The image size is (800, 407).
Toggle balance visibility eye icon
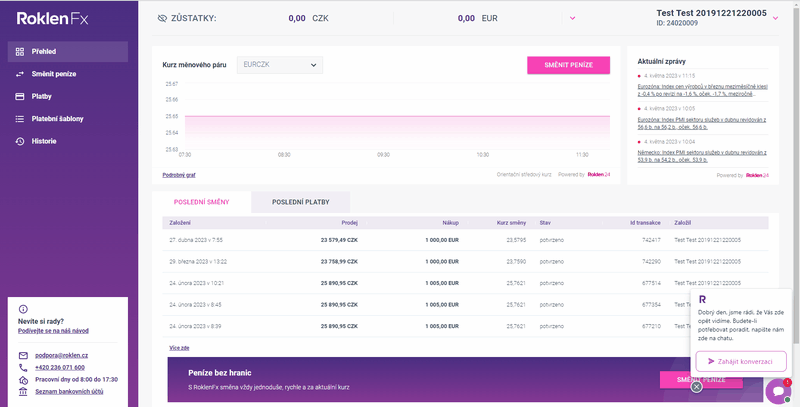click(x=162, y=18)
